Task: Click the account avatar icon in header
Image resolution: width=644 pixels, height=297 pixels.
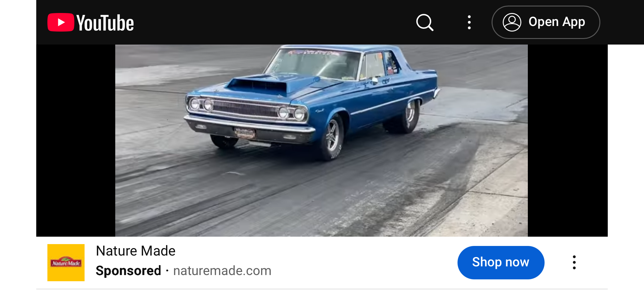Action: click(512, 22)
